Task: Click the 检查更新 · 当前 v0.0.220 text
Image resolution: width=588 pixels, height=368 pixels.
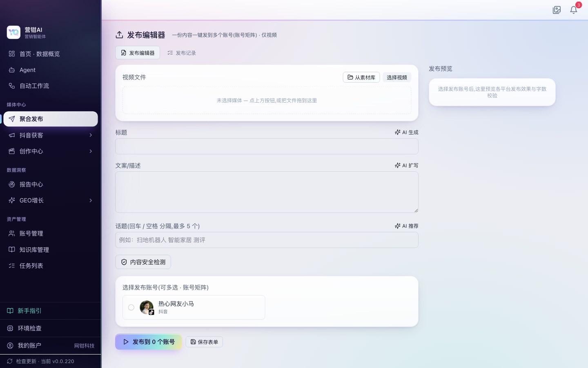Action: 45,361
